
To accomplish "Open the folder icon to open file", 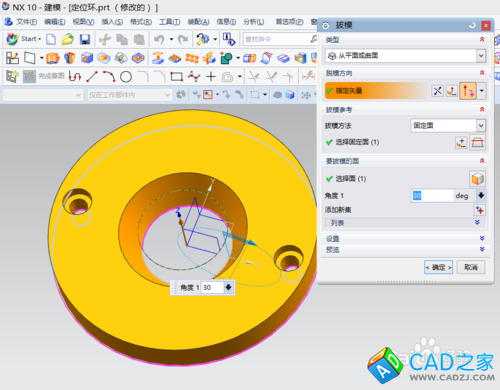I will point(68,39).
